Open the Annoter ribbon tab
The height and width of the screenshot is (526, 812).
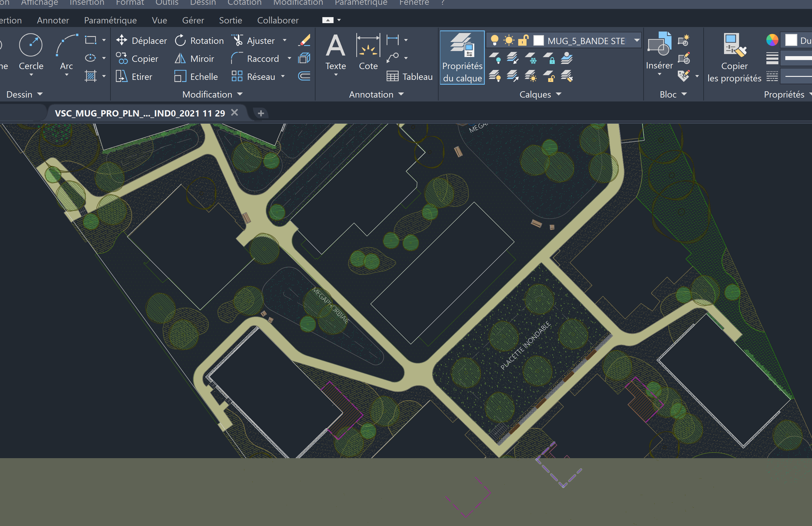53,20
